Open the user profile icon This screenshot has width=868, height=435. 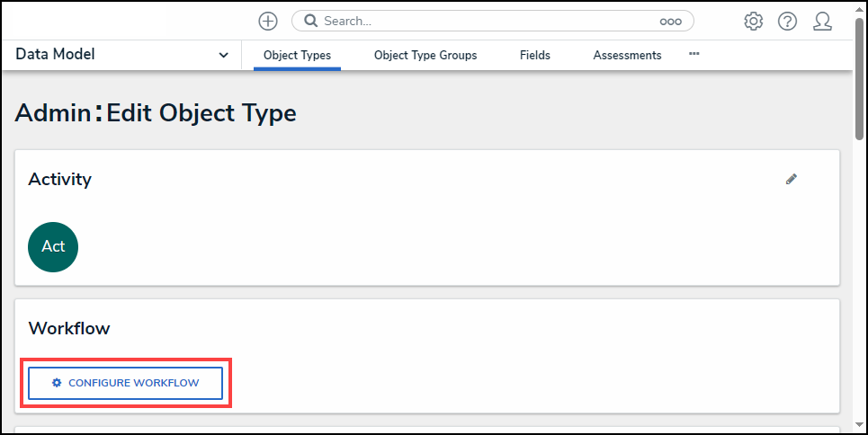(822, 21)
